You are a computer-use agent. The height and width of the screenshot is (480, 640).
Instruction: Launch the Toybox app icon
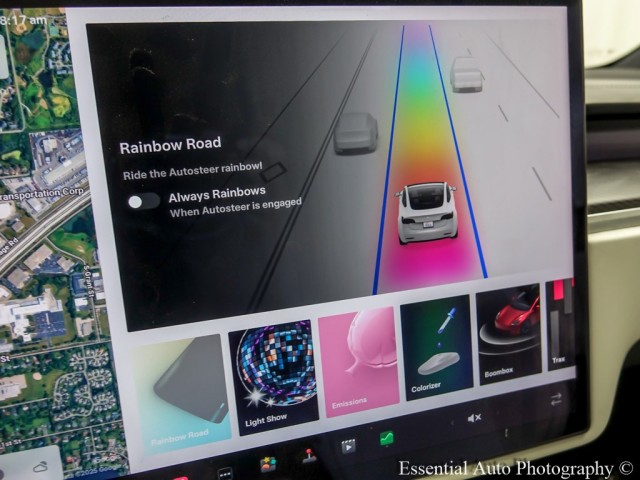click(x=268, y=464)
